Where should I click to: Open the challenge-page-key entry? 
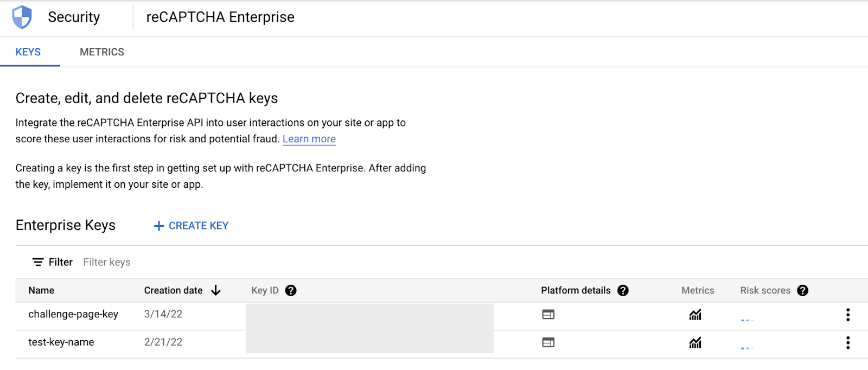[x=73, y=314]
